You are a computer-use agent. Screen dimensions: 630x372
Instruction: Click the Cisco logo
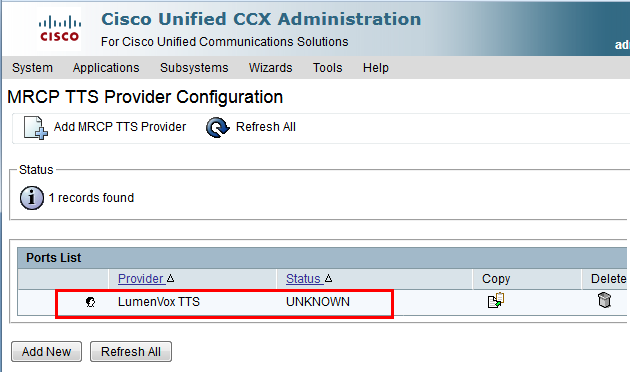click(59, 29)
